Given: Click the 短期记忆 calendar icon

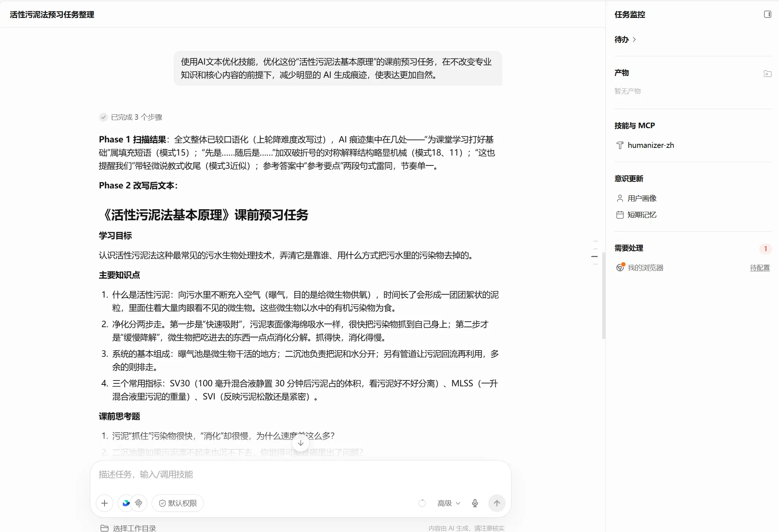Looking at the screenshot, I should (620, 215).
